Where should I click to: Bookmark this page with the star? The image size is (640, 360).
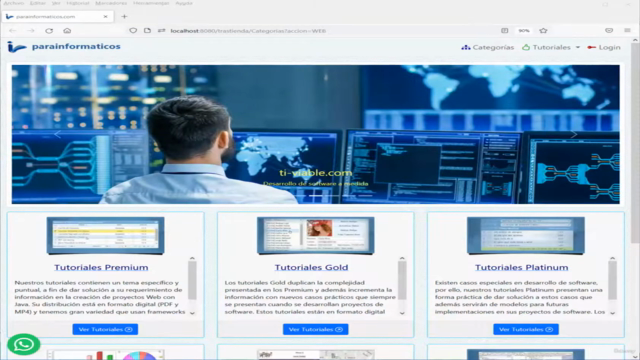coord(543,31)
